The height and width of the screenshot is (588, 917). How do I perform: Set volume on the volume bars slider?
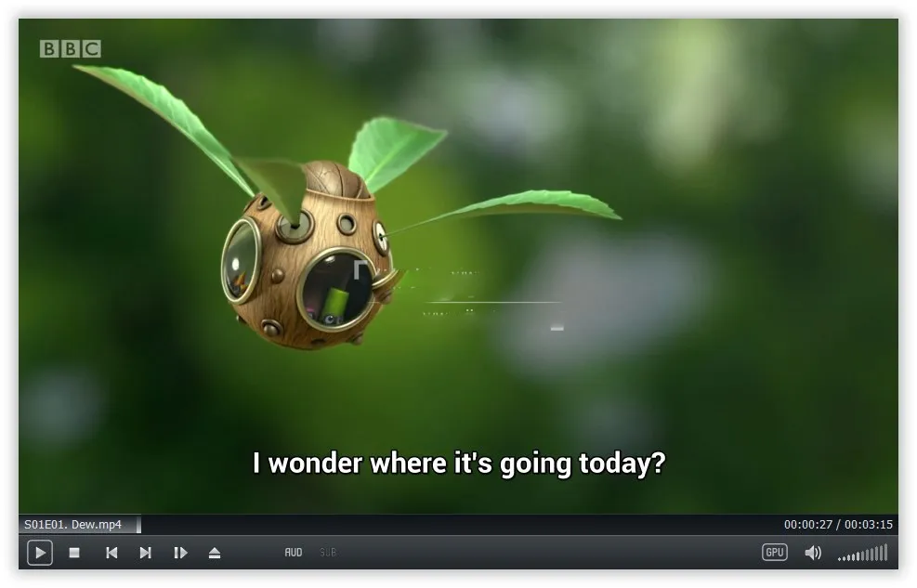[x=863, y=553]
